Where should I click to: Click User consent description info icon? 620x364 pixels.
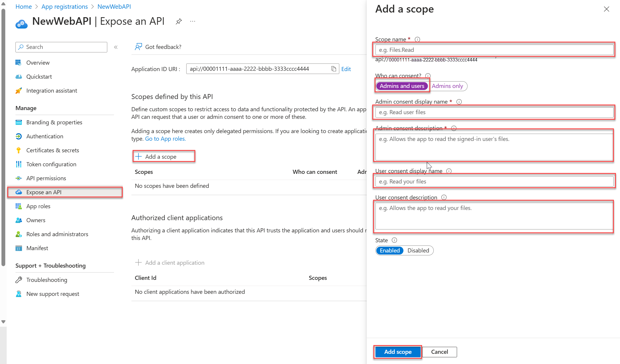pyautogui.click(x=444, y=197)
